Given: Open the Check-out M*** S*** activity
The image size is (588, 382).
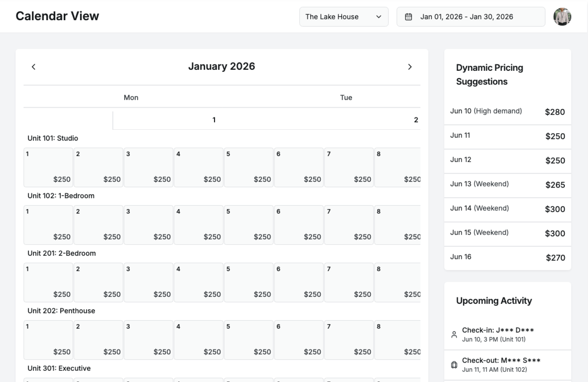Looking at the screenshot, I should coord(507,365).
